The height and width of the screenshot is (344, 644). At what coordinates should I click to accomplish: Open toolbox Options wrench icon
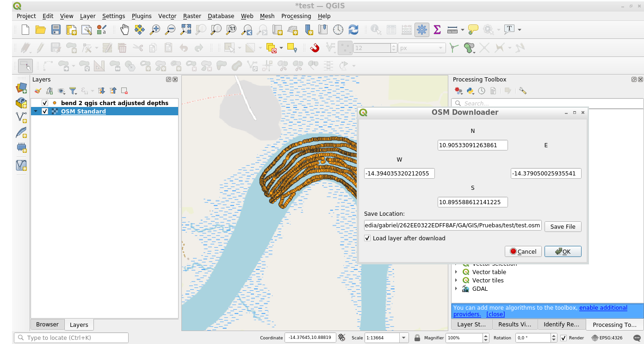(523, 91)
